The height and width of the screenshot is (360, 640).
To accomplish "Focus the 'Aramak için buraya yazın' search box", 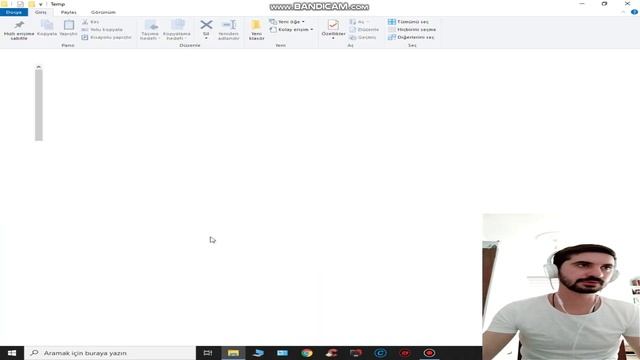I will (110, 353).
